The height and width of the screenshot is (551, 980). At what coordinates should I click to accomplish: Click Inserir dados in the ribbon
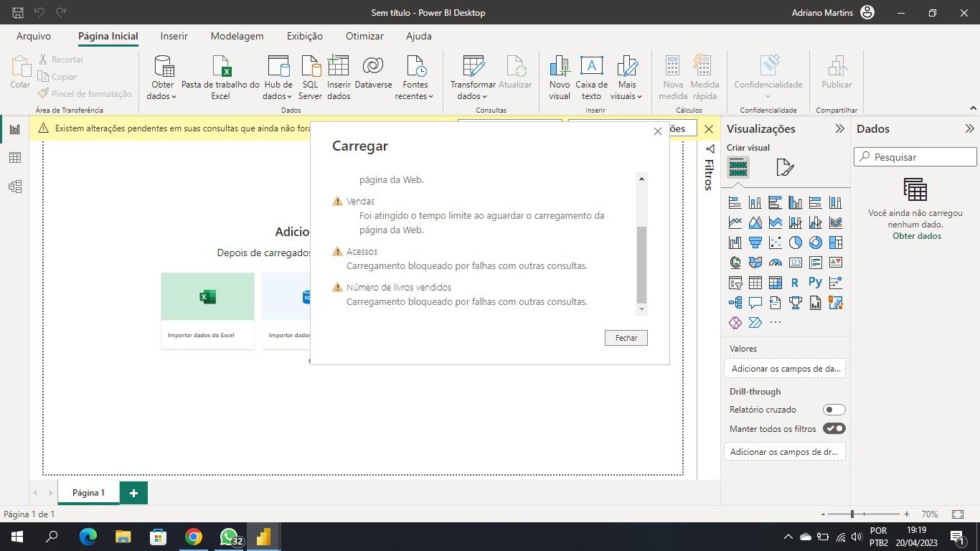tap(339, 77)
